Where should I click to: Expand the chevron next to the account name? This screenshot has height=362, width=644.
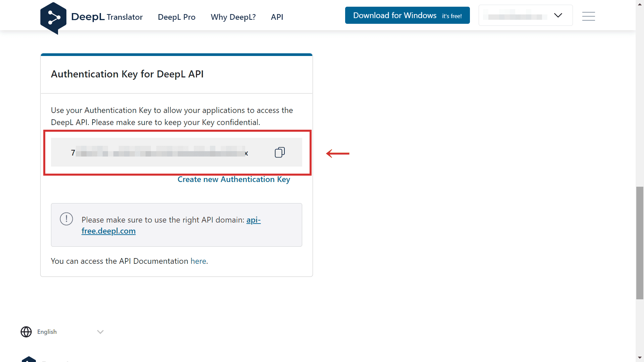558,15
